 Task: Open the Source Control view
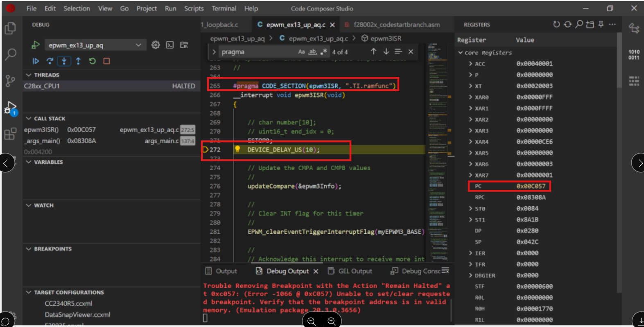tap(10, 81)
